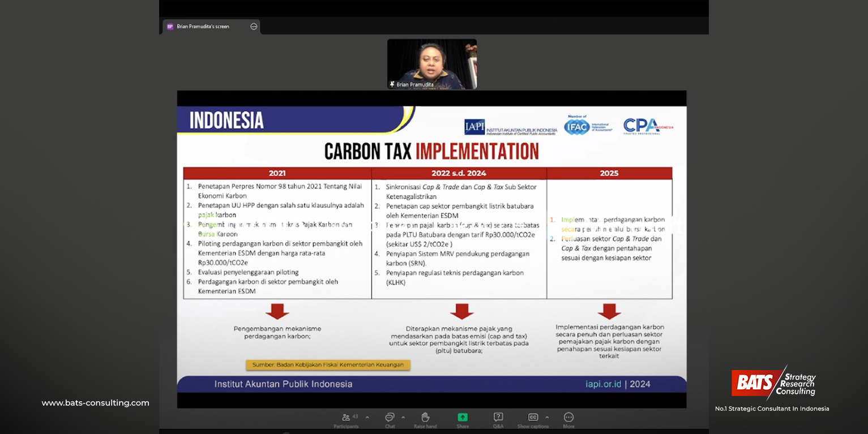Image resolution: width=868 pixels, height=434 pixels.
Task: Expand the Chat options chevron
Action: click(x=403, y=418)
